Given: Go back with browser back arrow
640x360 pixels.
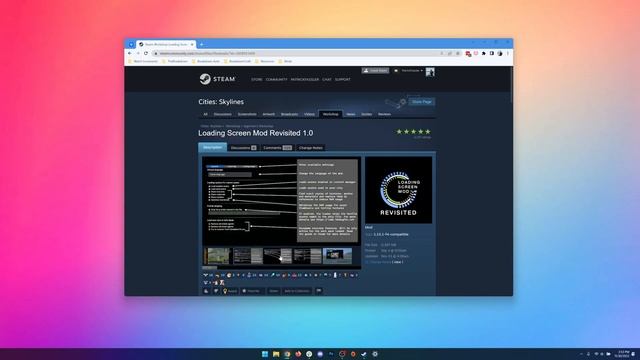Looking at the screenshot, I should coord(130,53).
